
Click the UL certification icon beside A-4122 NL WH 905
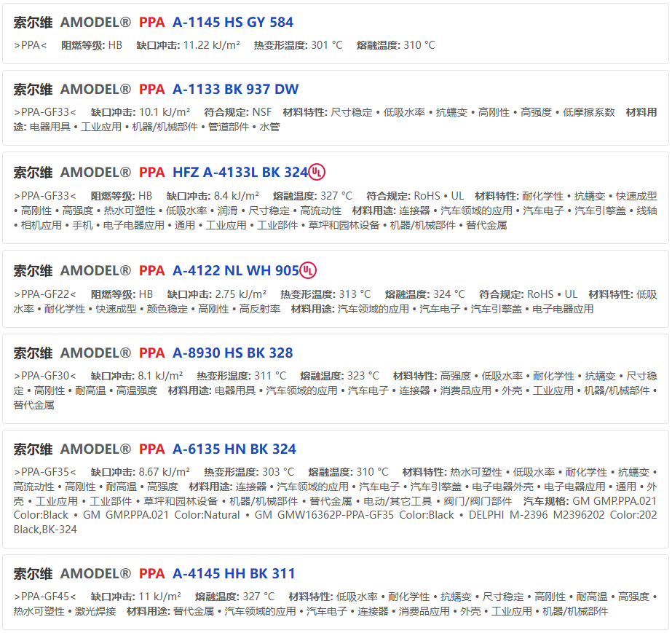point(308,271)
